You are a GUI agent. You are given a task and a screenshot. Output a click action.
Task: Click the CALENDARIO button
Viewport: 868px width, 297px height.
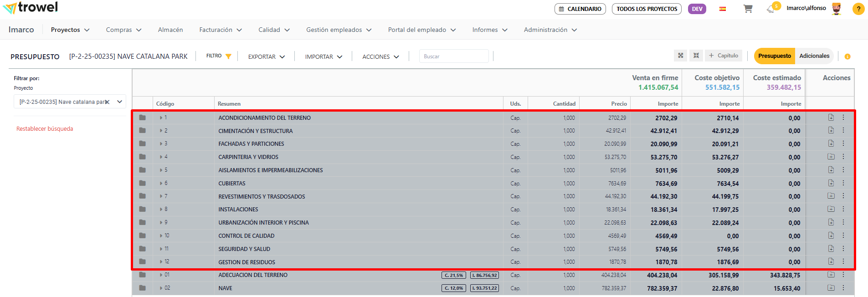(580, 9)
